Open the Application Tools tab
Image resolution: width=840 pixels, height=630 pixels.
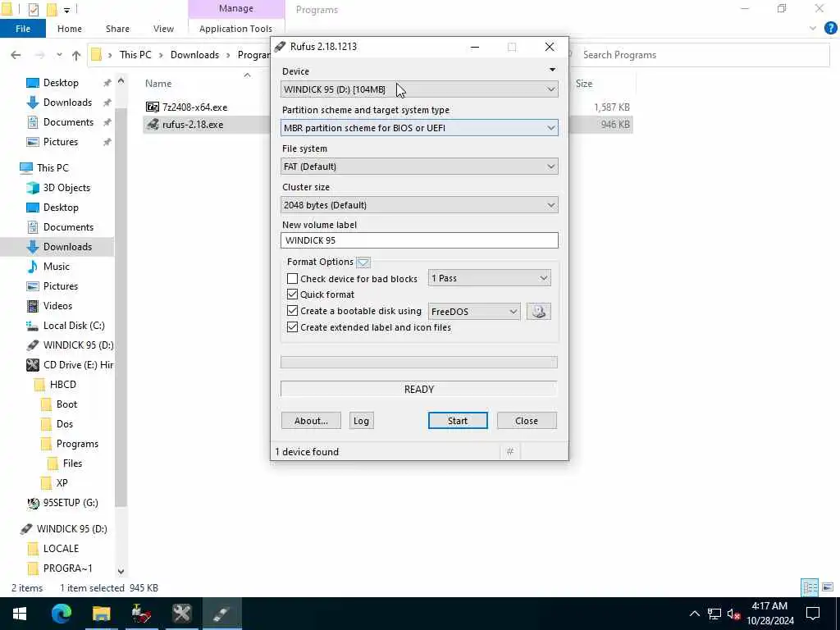(x=235, y=29)
